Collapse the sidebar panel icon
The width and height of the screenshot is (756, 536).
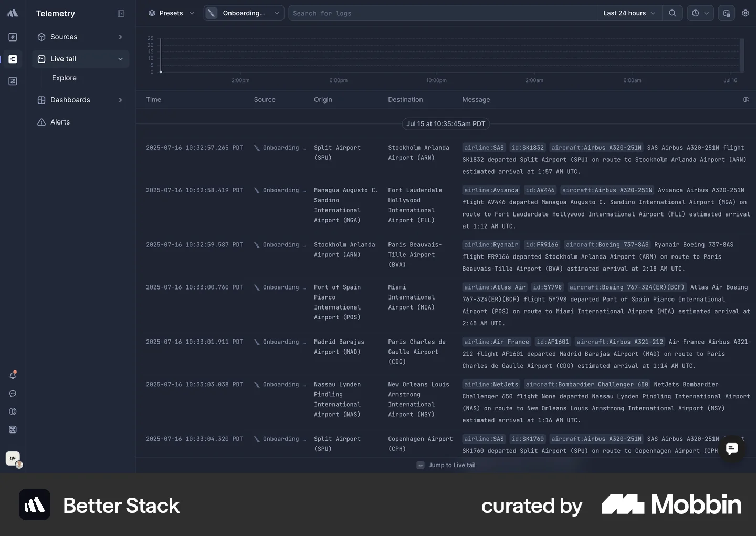pos(121,14)
